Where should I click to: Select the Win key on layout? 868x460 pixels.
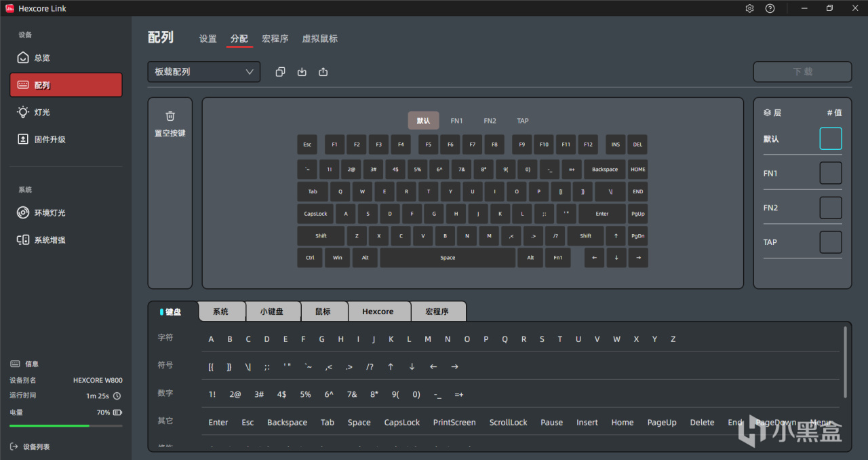(x=337, y=258)
